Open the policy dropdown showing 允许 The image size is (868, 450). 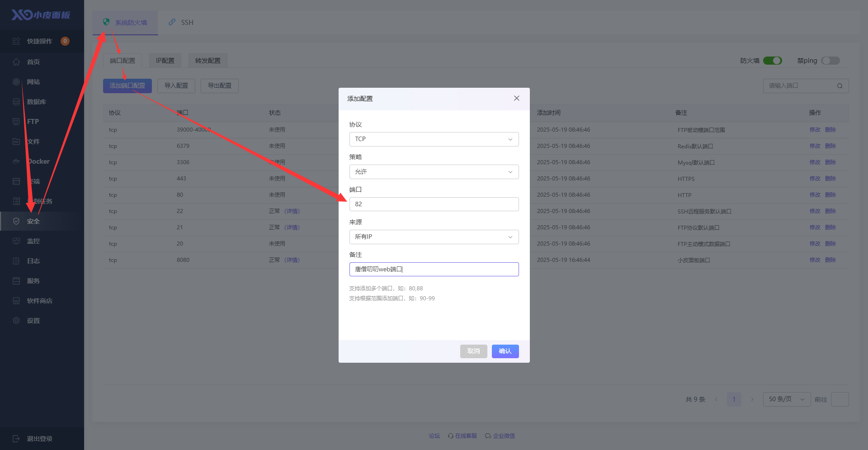pyautogui.click(x=434, y=172)
